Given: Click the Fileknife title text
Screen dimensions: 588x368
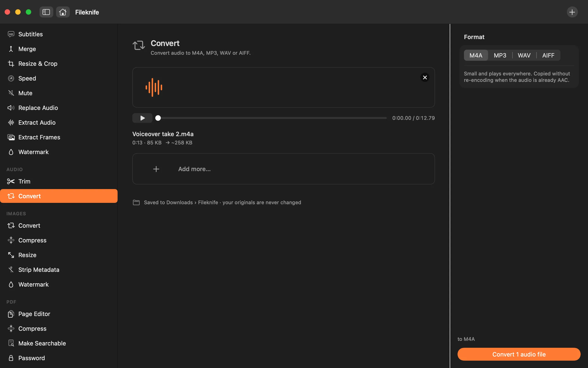Looking at the screenshot, I should point(87,12).
